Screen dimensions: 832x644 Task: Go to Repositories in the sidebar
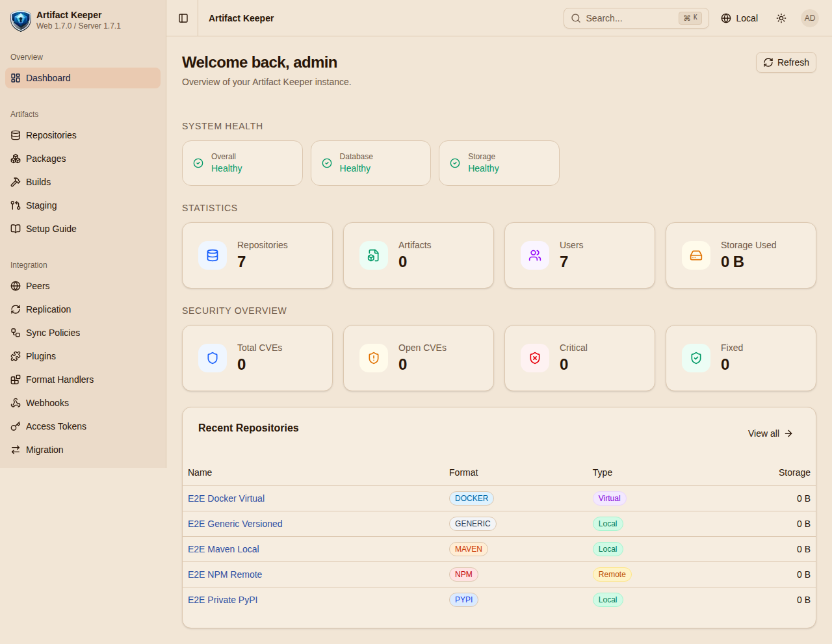[x=83, y=135]
